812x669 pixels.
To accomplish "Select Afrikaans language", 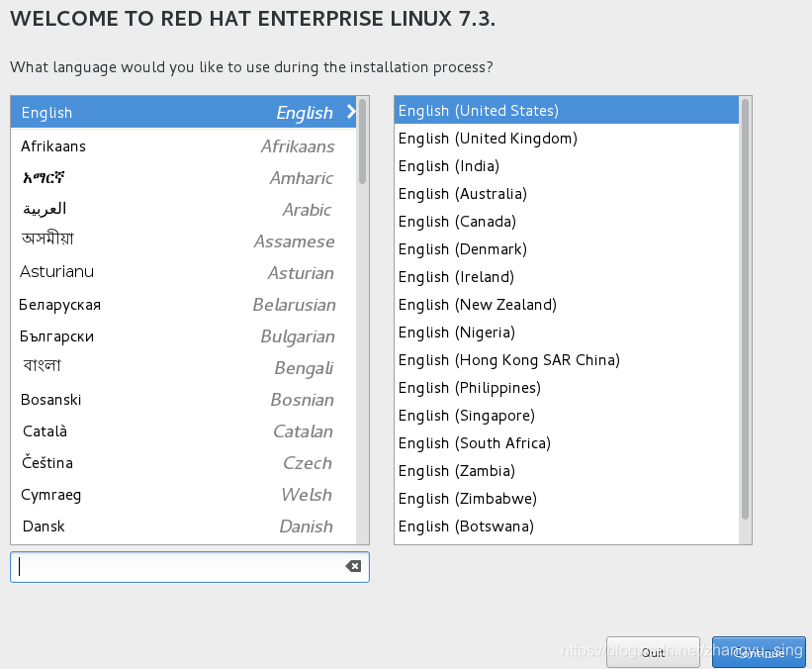I will (x=183, y=146).
